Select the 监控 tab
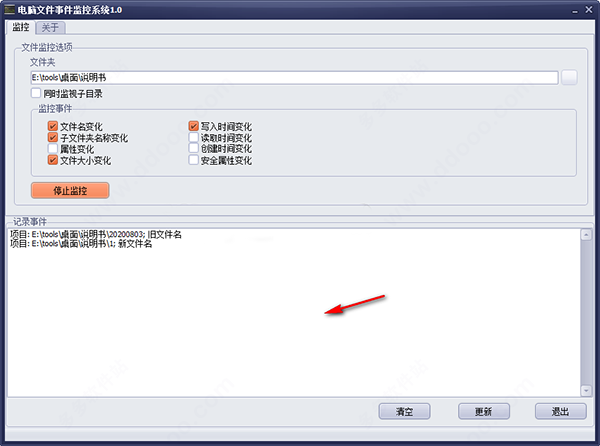This screenshot has height=446, width=600. (x=21, y=27)
